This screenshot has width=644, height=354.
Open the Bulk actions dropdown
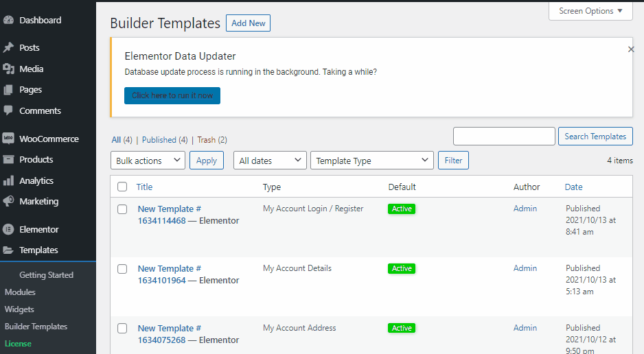click(x=148, y=161)
